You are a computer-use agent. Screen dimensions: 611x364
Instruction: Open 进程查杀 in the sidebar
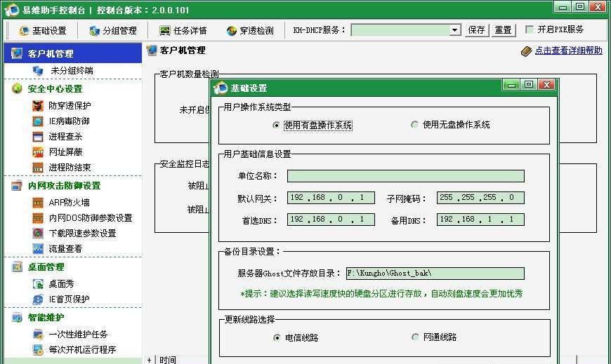tap(65, 137)
